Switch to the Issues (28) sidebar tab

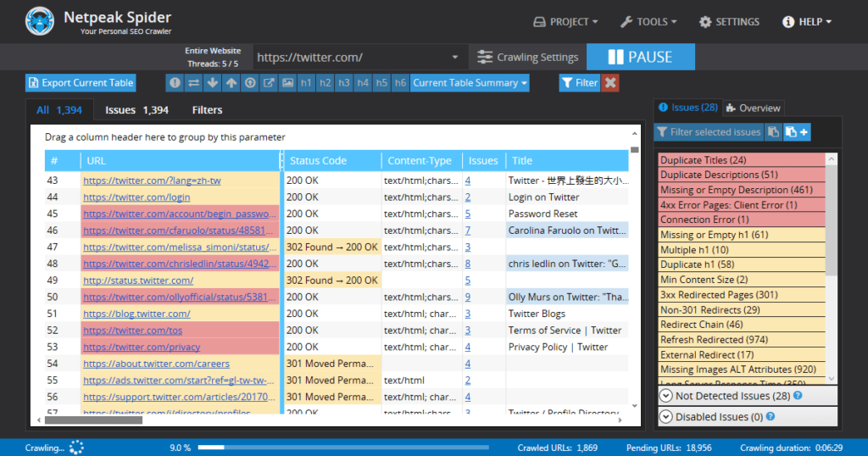(687, 108)
